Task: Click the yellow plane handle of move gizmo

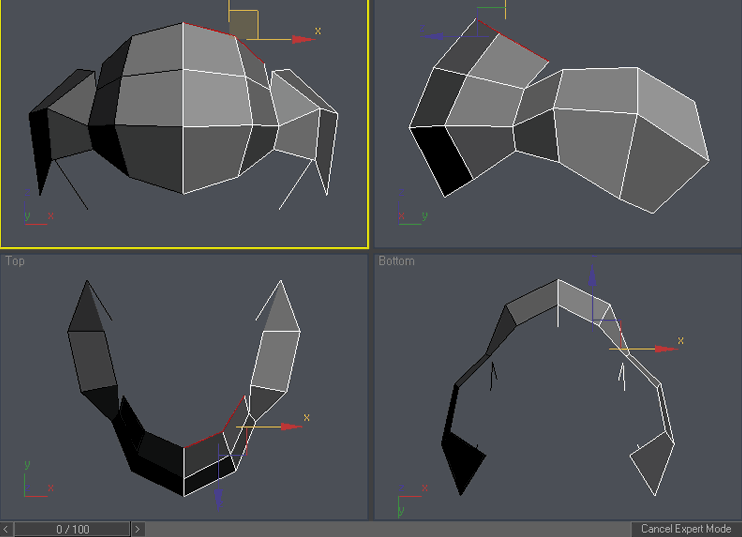Action: (x=243, y=24)
